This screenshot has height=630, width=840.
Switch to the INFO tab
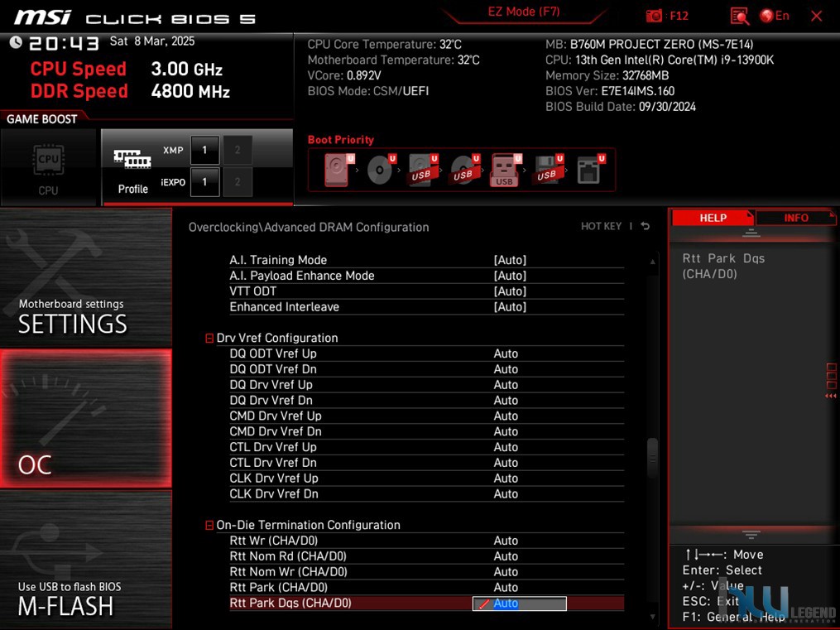795,218
